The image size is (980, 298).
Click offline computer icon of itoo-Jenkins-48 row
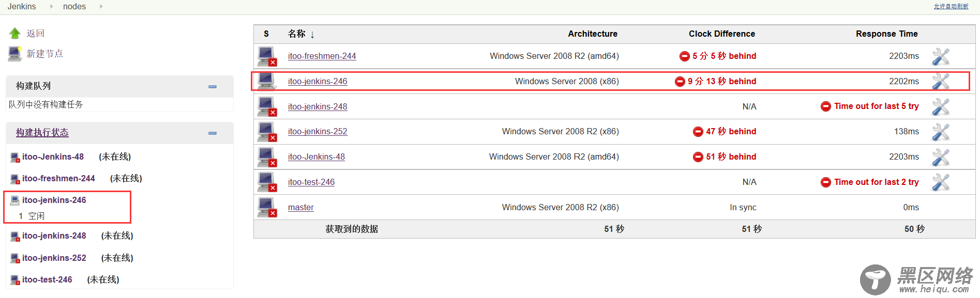coord(267,157)
